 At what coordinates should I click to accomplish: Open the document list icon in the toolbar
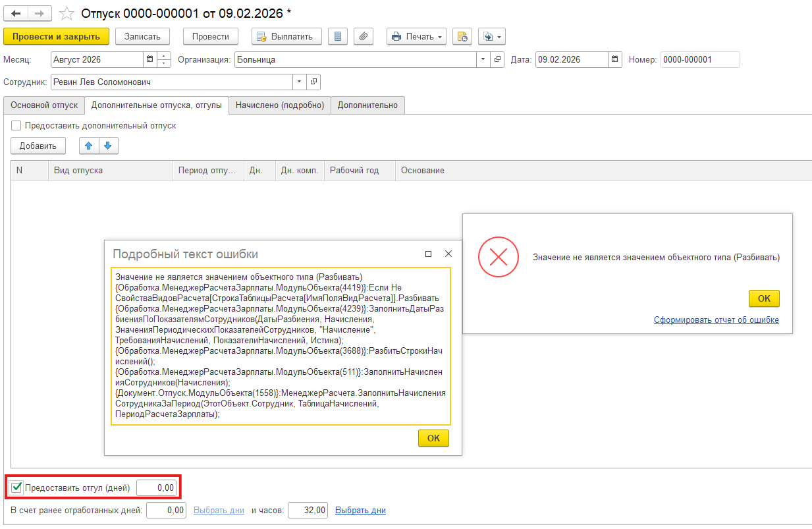tap(337, 36)
